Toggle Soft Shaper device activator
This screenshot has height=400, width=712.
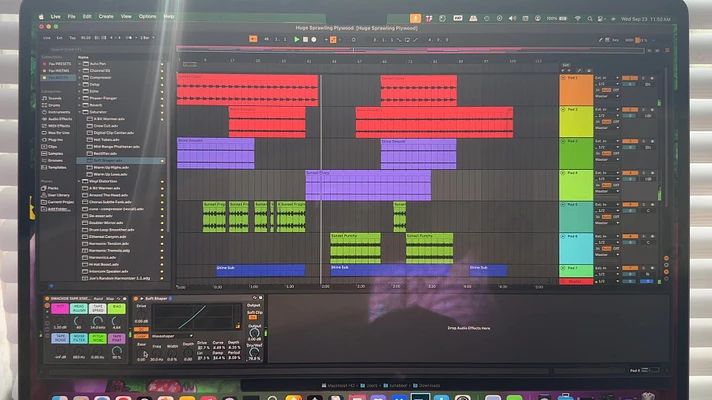pyautogui.click(x=136, y=299)
